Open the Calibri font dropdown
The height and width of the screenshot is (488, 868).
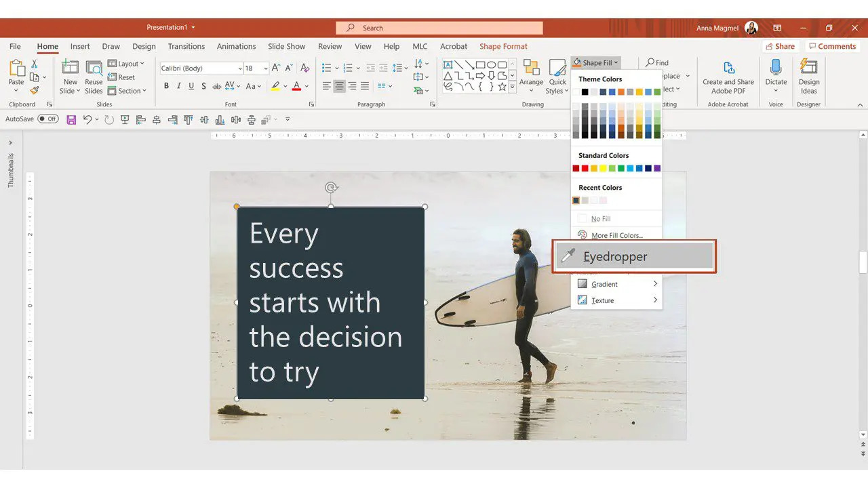[239, 68]
